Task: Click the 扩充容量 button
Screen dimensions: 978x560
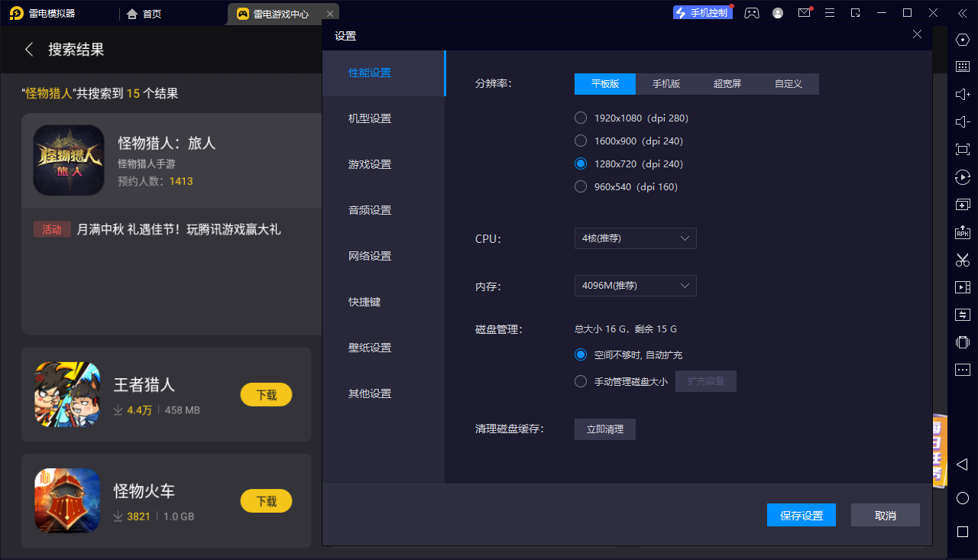Action: [x=706, y=381]
